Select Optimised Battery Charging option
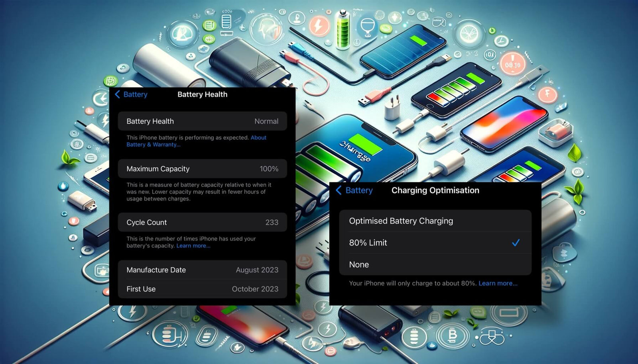638x364 pixels. [x=401, y=221]
